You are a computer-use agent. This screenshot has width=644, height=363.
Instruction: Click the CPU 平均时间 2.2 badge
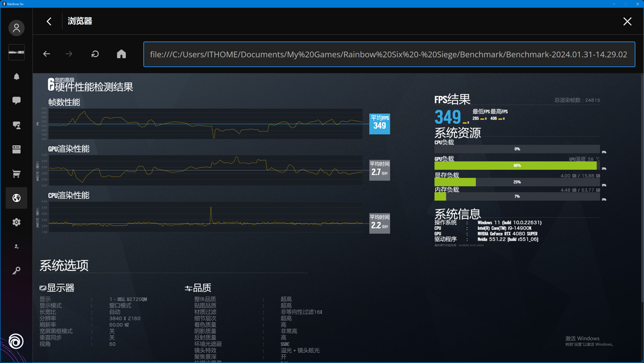point(379,223)
